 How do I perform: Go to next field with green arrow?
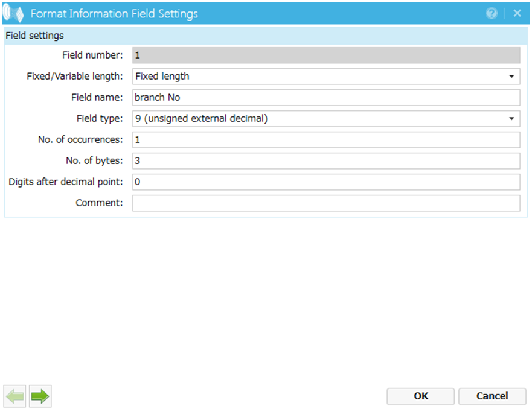click(x=40, y=396)
